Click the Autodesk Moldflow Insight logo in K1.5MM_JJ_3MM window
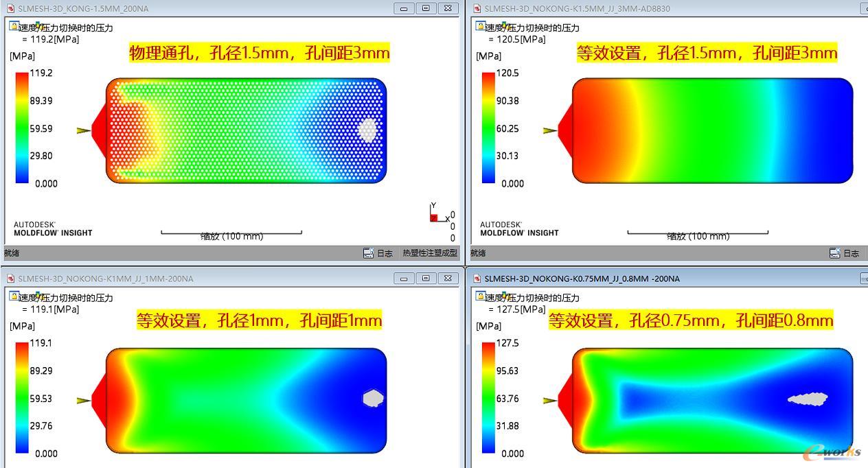 (x=519, y=229)
